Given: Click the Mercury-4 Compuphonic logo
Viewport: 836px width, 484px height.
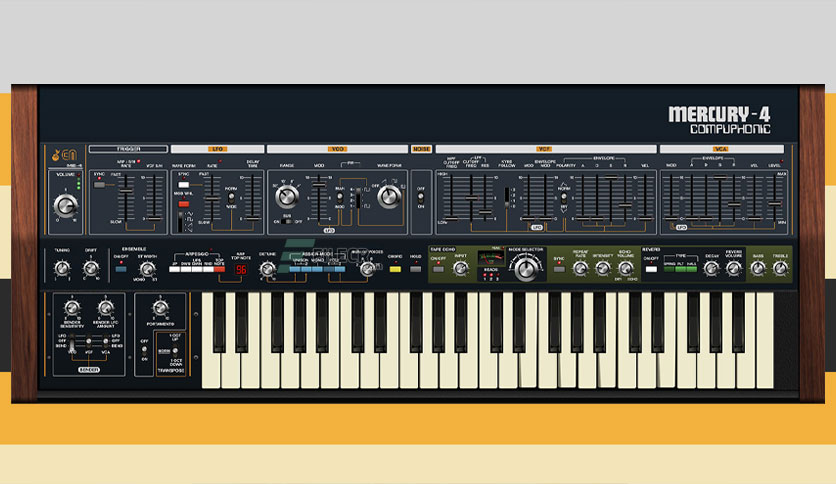Looking at the screenshot, I should [x=719, y=120].
